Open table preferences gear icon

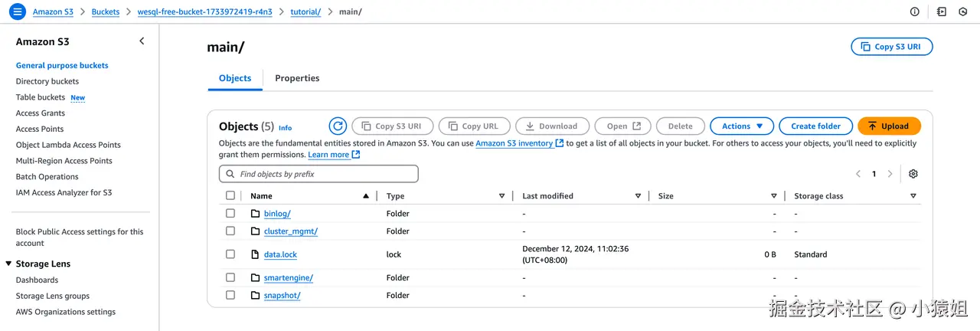(913, 174)
